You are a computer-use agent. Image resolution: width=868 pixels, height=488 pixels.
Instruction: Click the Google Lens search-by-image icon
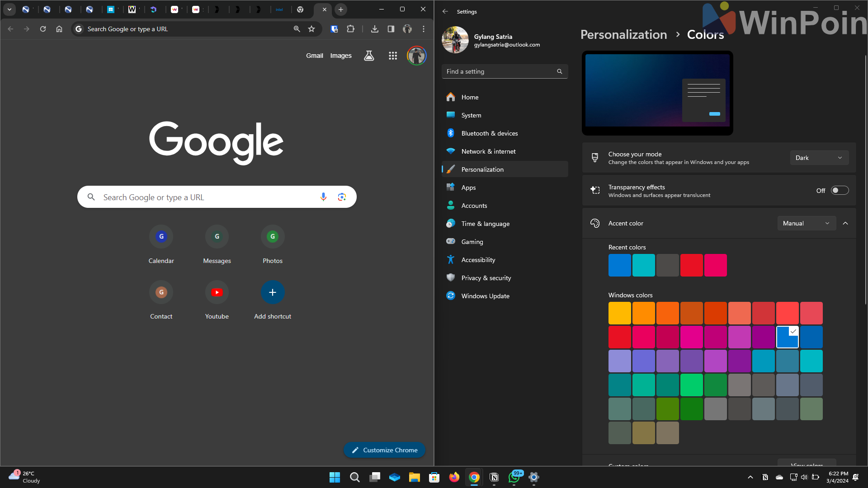click(342, 197)
